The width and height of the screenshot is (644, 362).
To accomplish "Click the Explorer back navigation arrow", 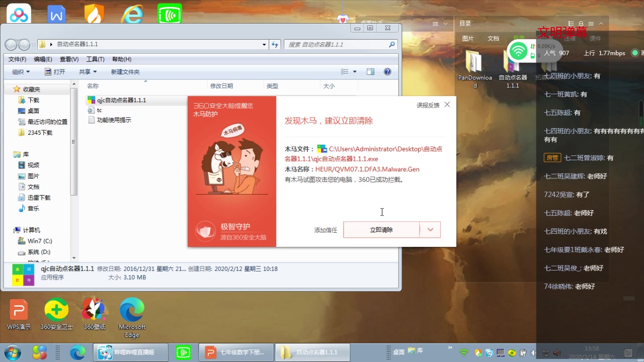I will [11, 45].
